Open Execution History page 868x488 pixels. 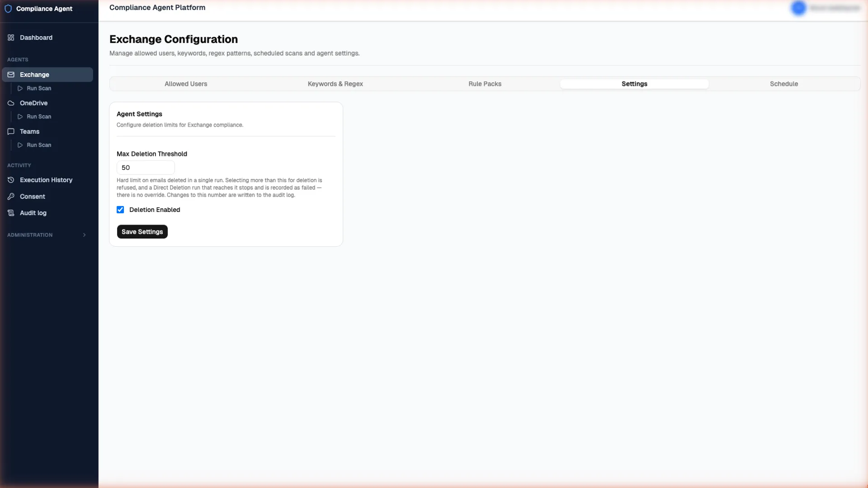coord(47,180)
